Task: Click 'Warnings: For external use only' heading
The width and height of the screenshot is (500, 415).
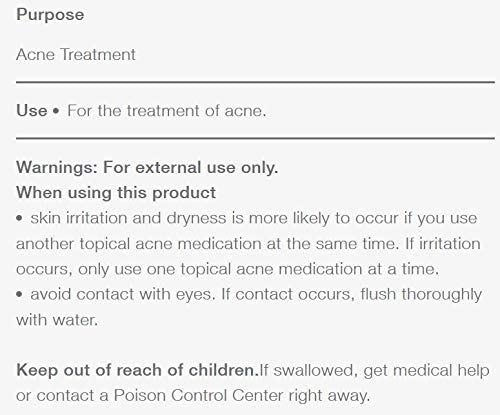Action: tap(147, 167)
